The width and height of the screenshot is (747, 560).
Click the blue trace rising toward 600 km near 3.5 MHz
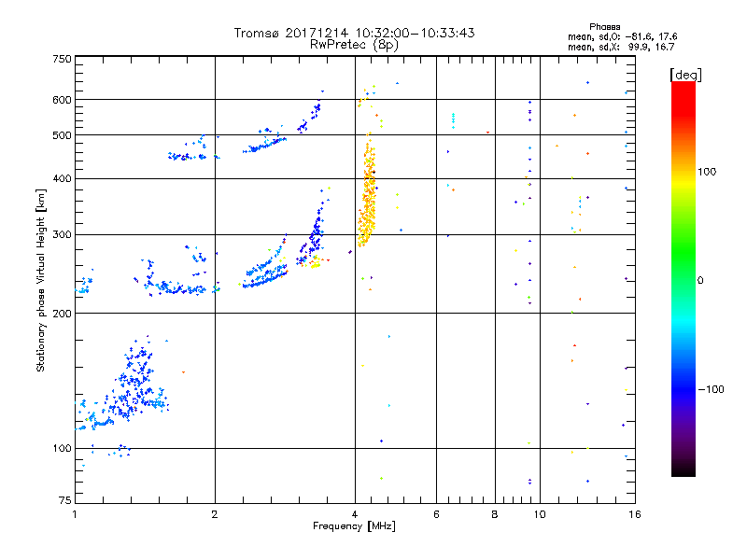310,114
